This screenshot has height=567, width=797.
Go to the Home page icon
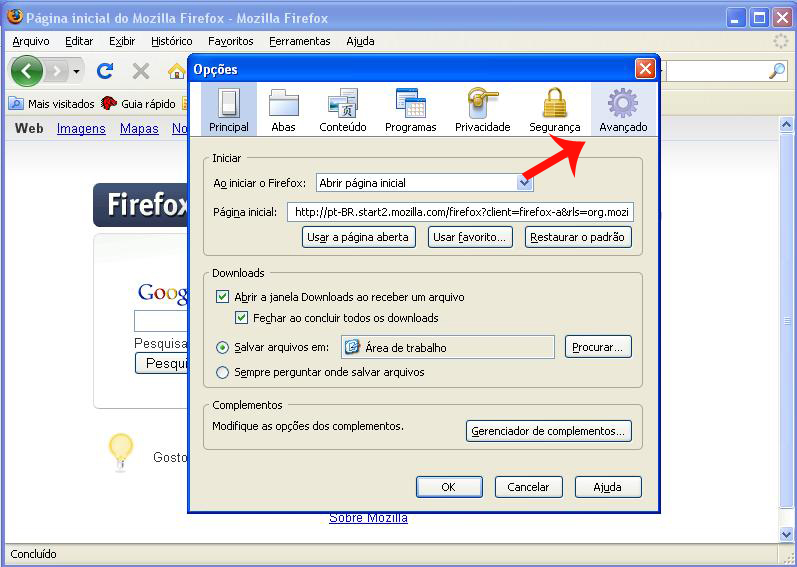point(176,72)
